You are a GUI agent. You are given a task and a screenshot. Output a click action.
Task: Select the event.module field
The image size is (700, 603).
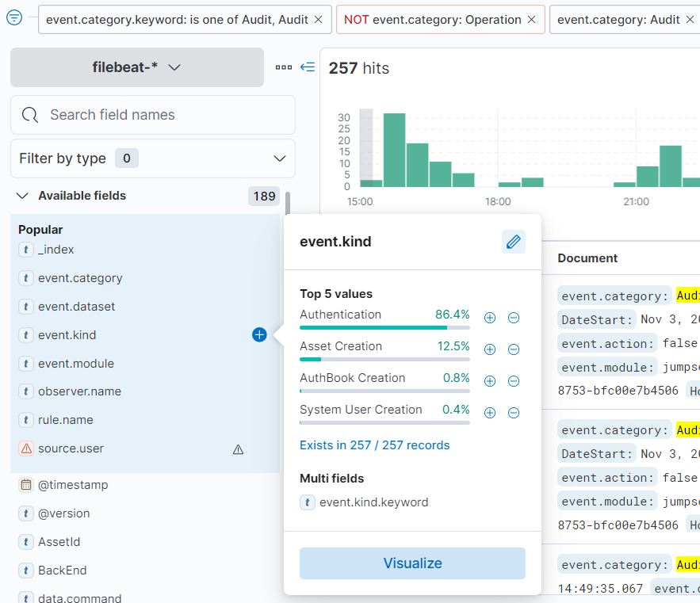(x=76, y=364)
